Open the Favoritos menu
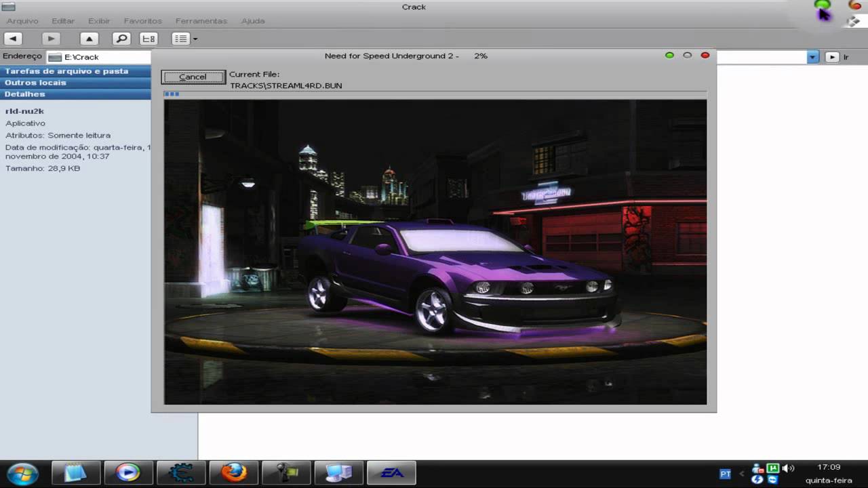This screenshot has width=868, height=488. click(143, 21)
